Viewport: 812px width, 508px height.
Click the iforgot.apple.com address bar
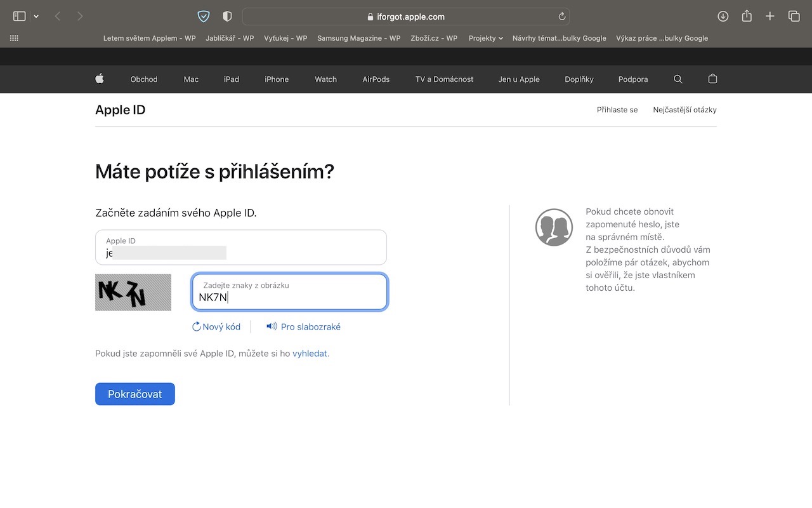click(x=406, y=17)
